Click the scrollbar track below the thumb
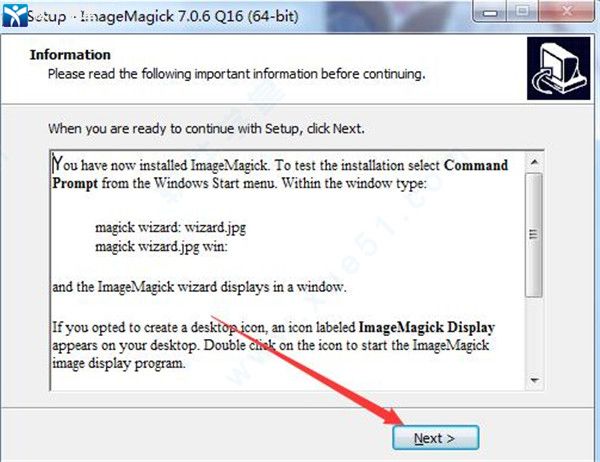600x462 pixels. point(534,334)
